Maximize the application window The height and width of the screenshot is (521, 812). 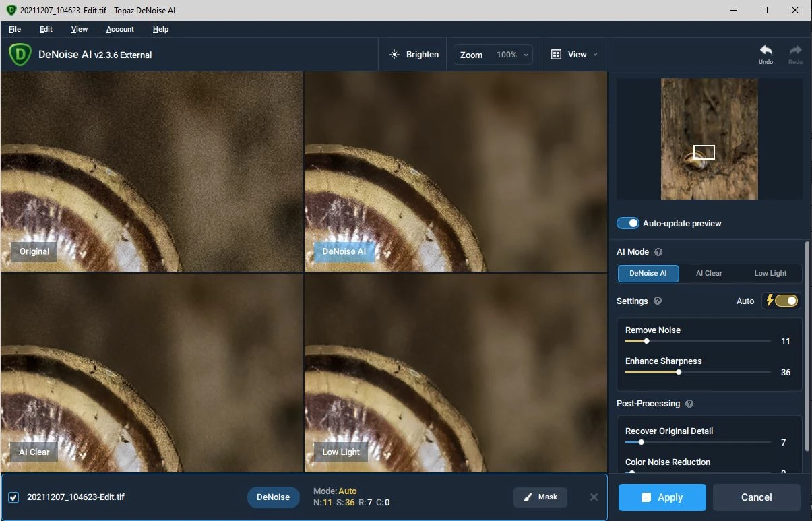click(x=764, y=10)
